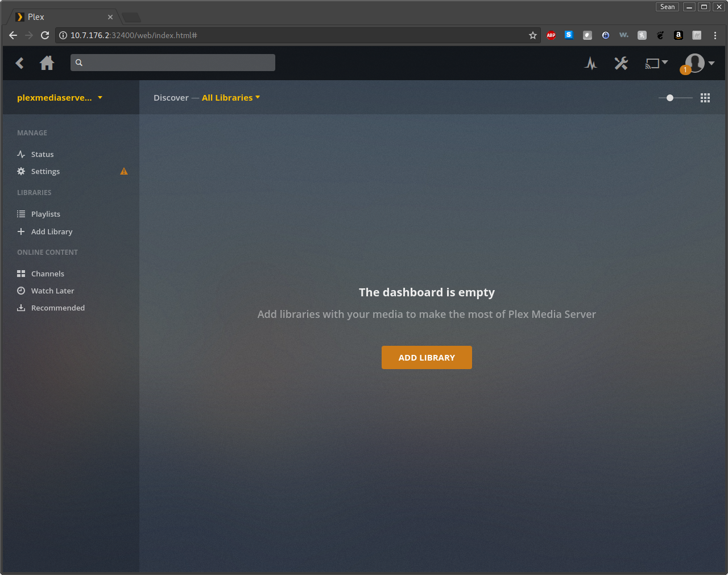
Task: View site information icon in address bar
Action: [63, 35]
